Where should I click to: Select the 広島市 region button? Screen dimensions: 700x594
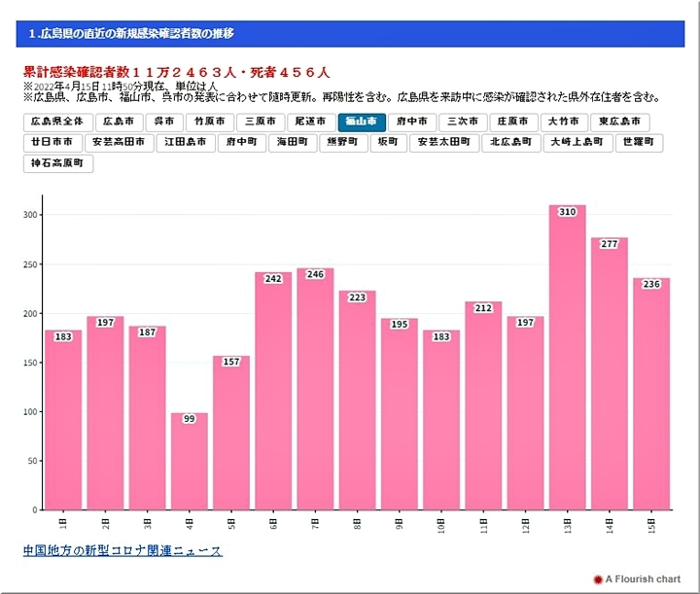pos(119,122)
